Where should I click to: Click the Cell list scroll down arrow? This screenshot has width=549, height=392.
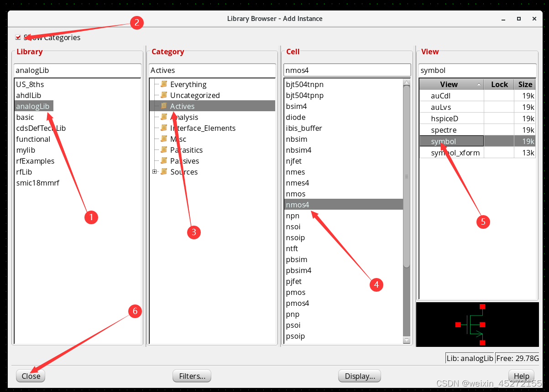coord(407,340)
